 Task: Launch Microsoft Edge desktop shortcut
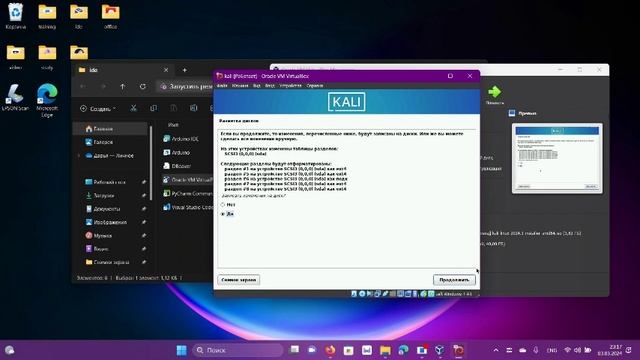coord(47,100)
